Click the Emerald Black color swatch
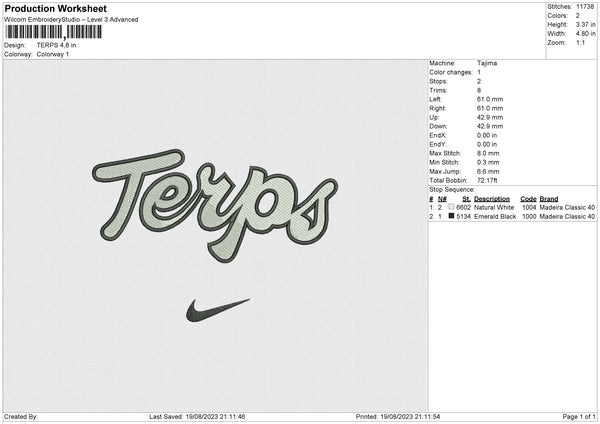The width and height of the screenshot is (600, 424). (451, 216)
